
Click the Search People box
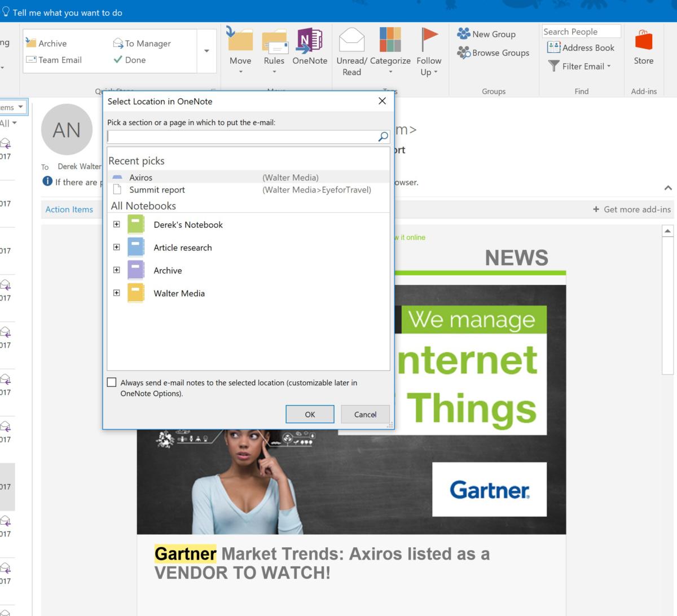[x=581, y=32]
